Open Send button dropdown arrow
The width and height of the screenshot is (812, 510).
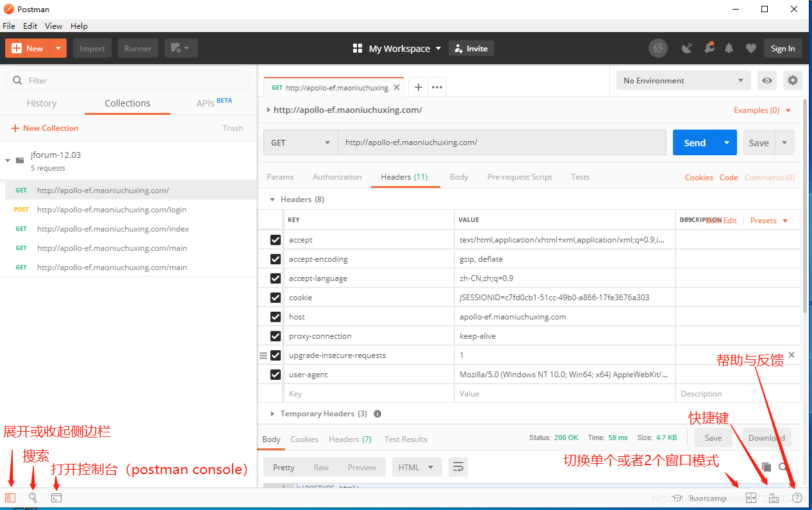727,142
